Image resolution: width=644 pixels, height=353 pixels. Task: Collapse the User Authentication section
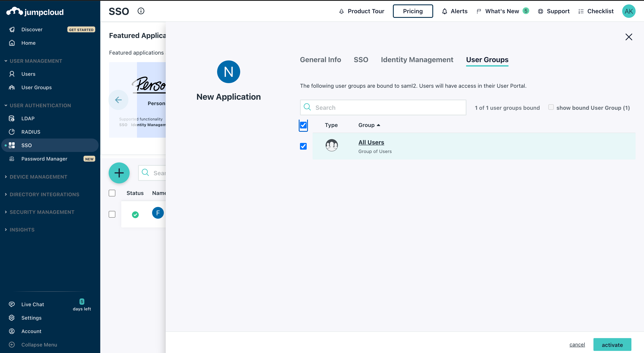pyautogui.click(x=40, y=105)
